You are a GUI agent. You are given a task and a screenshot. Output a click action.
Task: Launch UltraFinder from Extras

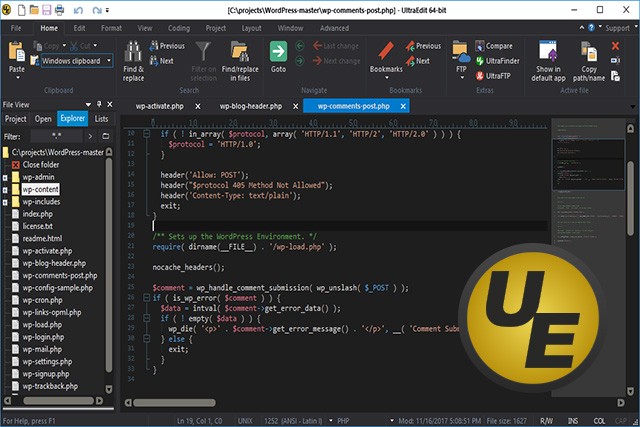tap(497, 61)
